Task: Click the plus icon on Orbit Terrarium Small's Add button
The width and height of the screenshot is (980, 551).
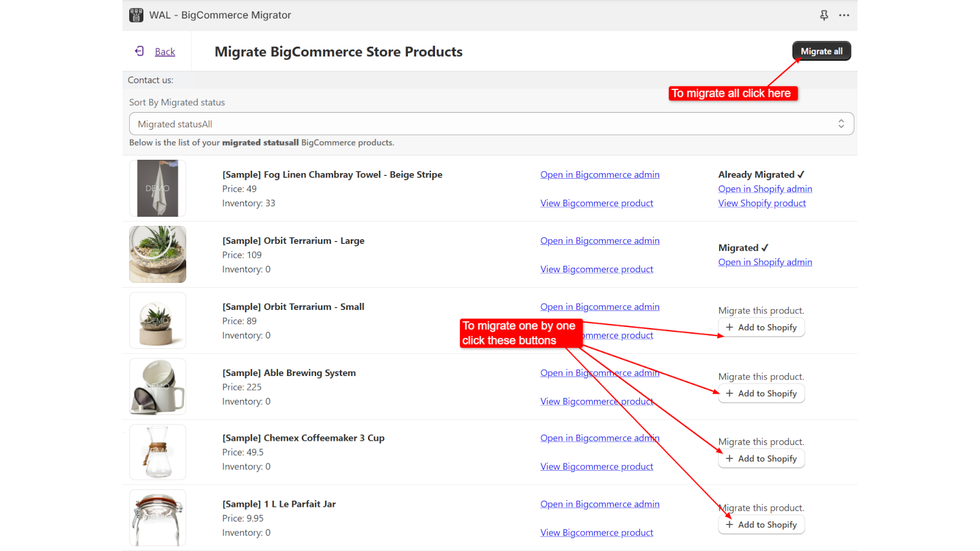Action: 729,327
